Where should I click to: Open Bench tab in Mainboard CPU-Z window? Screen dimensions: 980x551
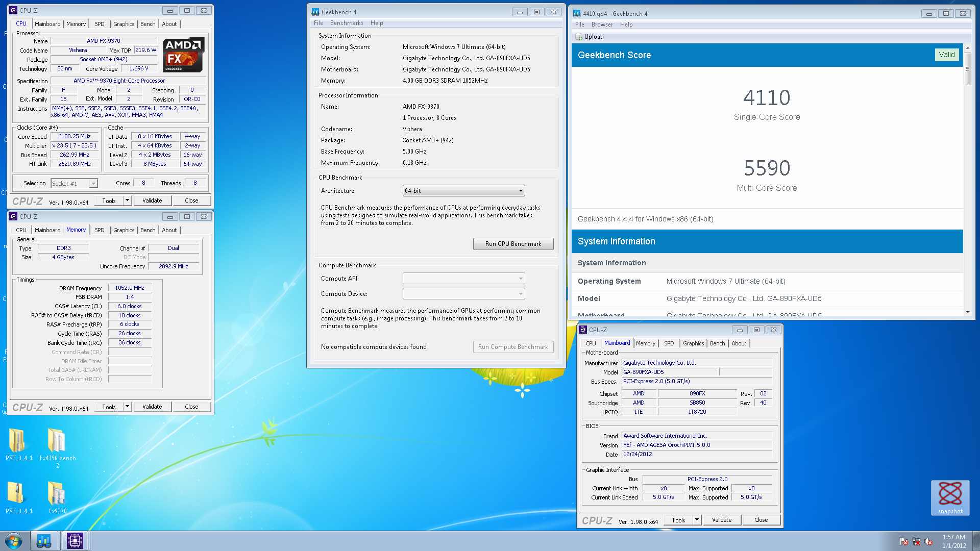point(717,343)
